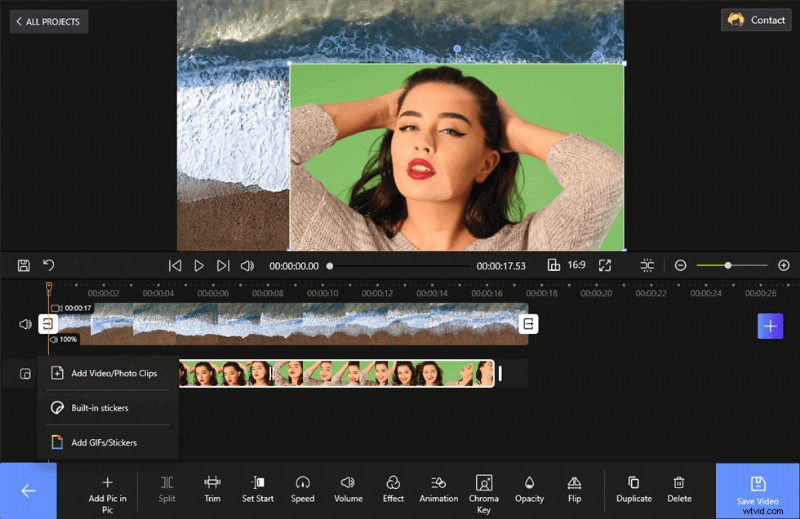Click the blue back arrow button
This screenshot has height=519, width=800.
click(x=28, y=491)
